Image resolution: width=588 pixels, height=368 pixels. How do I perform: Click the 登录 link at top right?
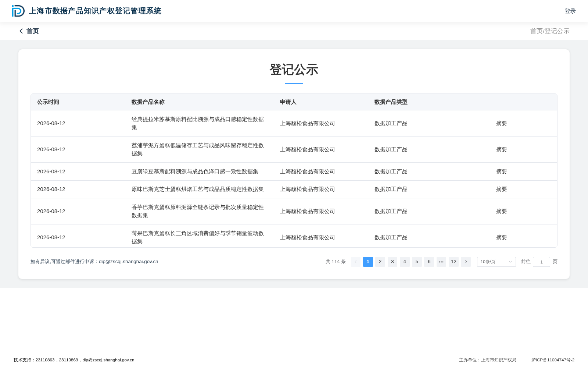570,11
